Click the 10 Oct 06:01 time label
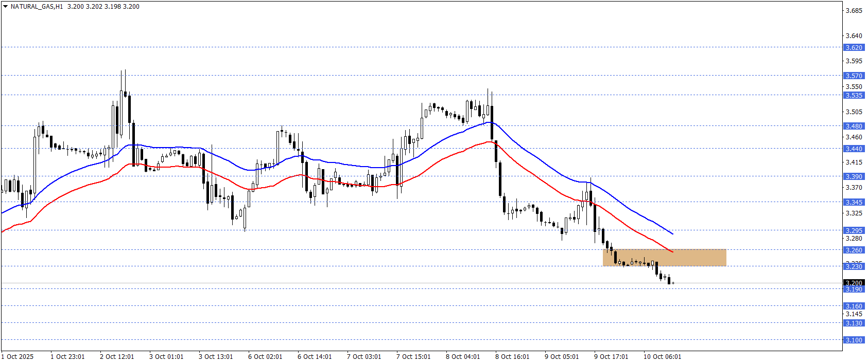 [662, 356]
